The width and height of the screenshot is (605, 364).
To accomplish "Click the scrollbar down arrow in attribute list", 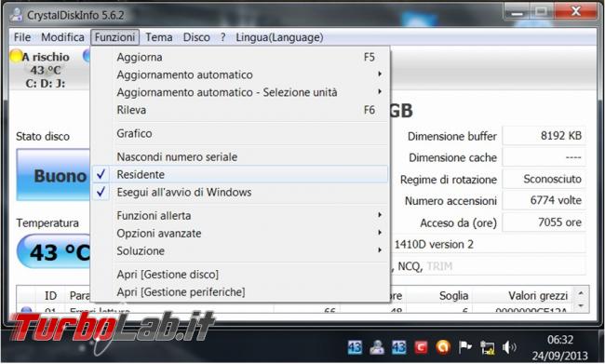I will [581, 305].
